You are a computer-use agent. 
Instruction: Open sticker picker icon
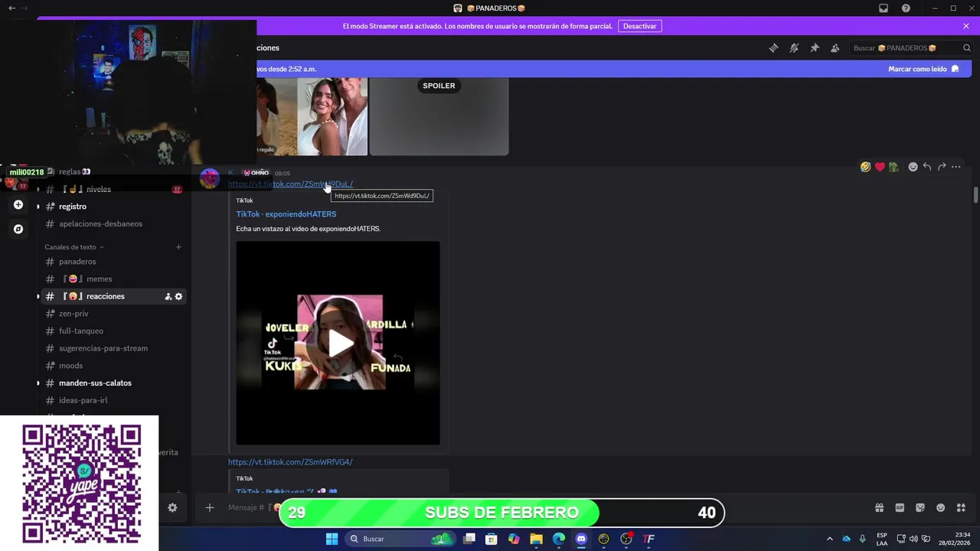pos(920,507)
